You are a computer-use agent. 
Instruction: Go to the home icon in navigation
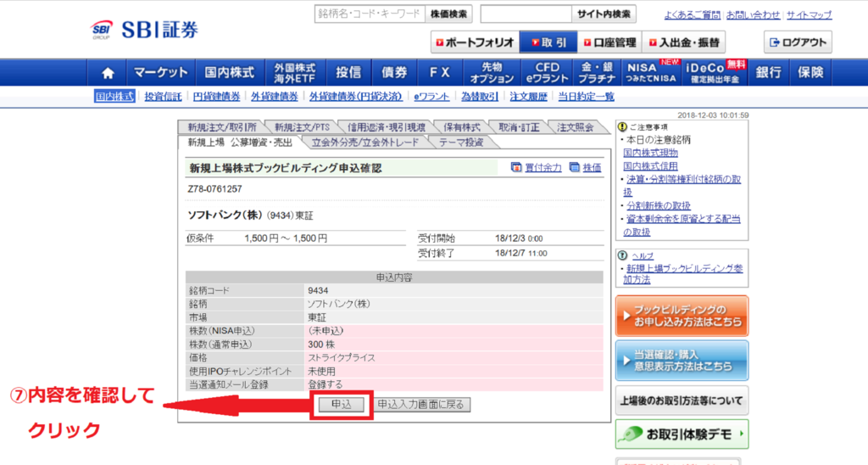coord(108,73)
